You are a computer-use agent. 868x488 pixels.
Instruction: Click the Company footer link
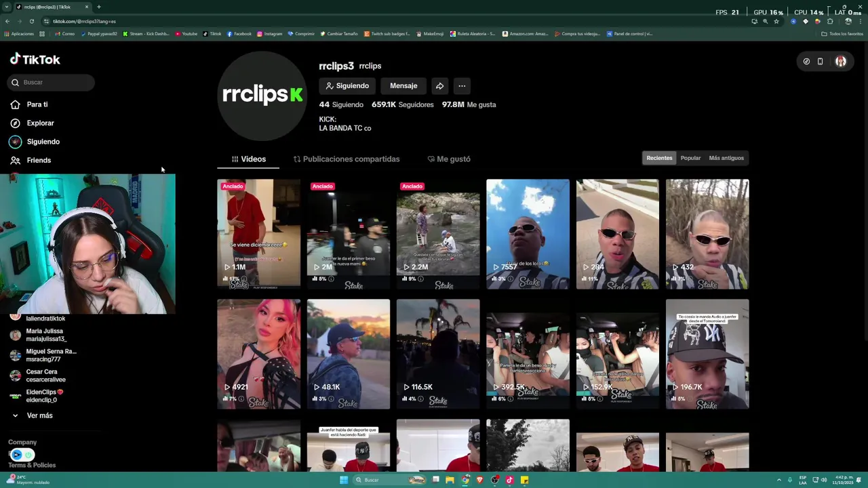(22, 442)
